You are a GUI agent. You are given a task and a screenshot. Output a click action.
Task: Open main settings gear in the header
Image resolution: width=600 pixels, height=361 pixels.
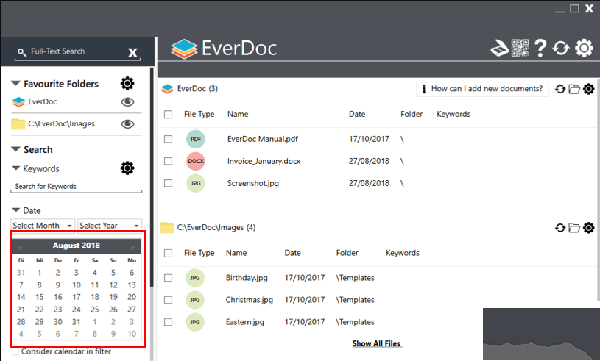tap(584, 48)
